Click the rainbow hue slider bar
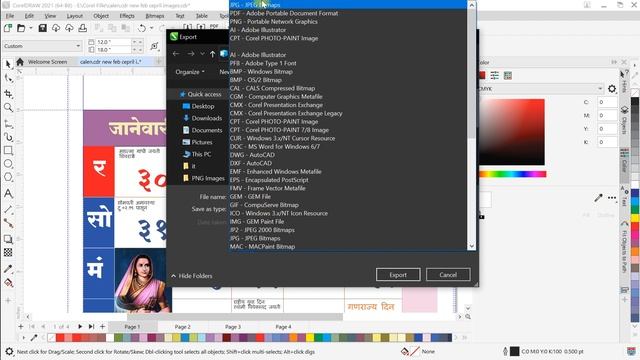This screenshot has width=640, height=360. coord(512,174)
